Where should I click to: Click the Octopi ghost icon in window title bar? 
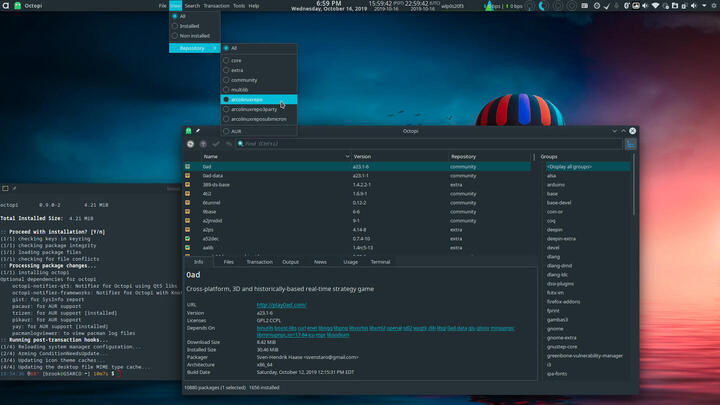(189, 131)
